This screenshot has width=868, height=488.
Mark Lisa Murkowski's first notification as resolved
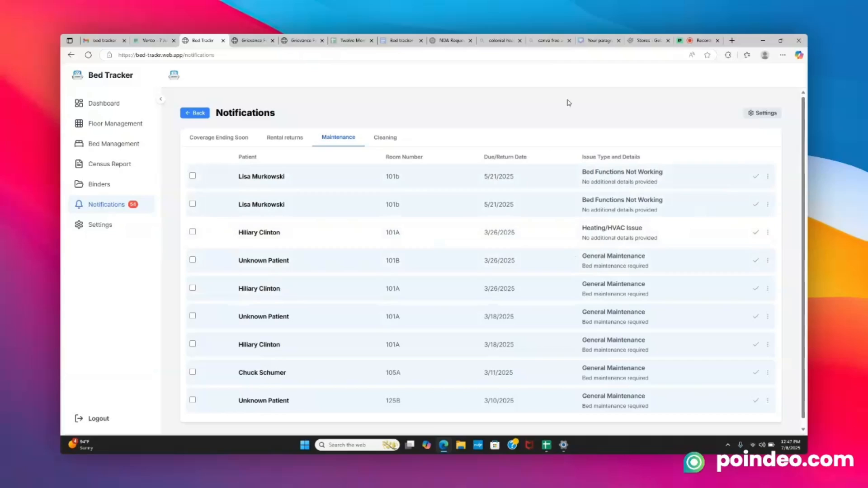(755, 176)
